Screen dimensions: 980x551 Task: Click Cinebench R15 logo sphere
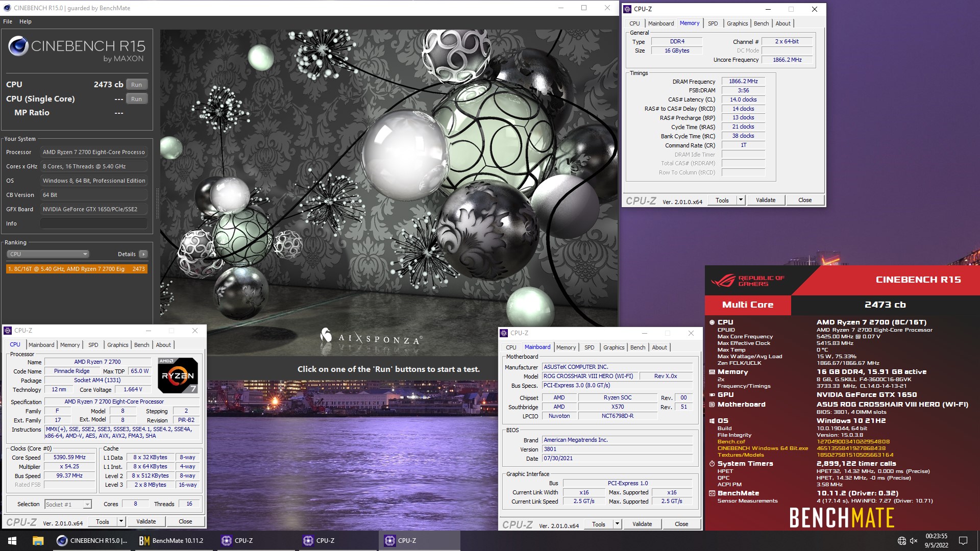[x=18, y=46]
